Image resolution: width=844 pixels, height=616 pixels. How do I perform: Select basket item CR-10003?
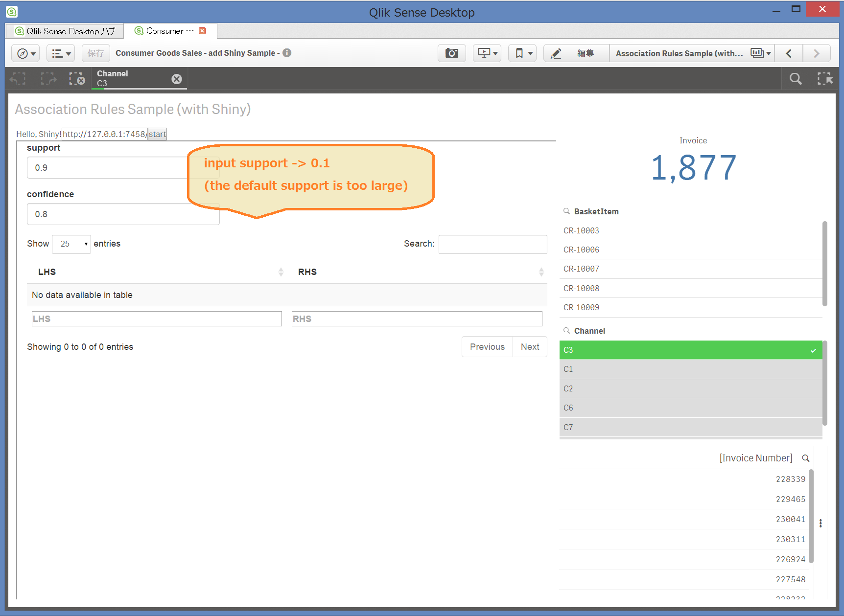click(690, 230)
